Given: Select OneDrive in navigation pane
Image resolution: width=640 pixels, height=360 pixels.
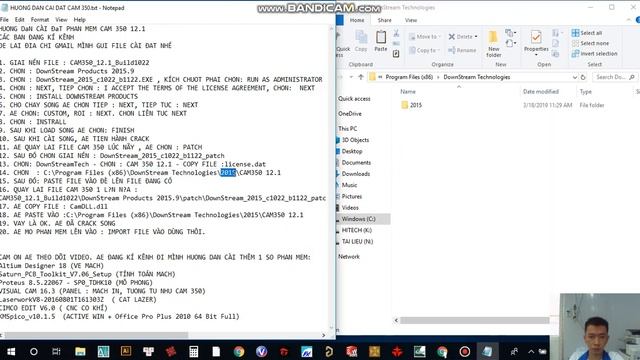Looking at the screenshot, I should [x=349, y=114].
